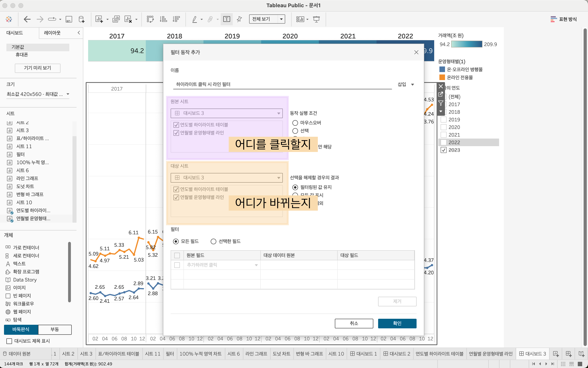The image size is (588, 368).
Task: Click the undo back arrow icon
Action: (27, 19)
